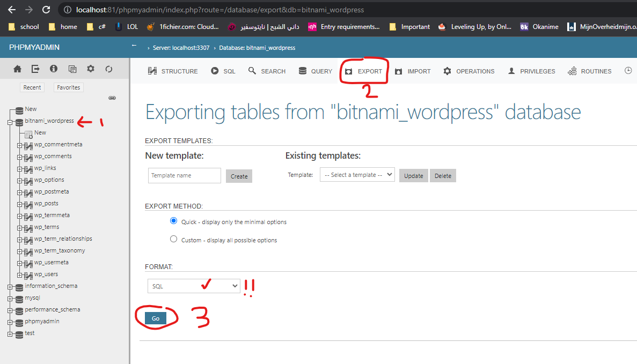
Task: Select wp_links table in the tree
Action: pyautogui.click(x=45, y=168)
